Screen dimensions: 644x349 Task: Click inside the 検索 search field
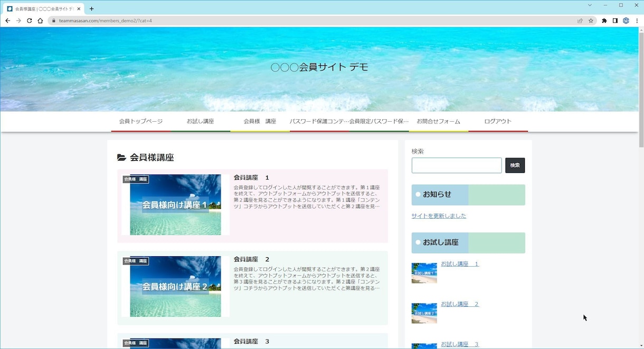457,166
